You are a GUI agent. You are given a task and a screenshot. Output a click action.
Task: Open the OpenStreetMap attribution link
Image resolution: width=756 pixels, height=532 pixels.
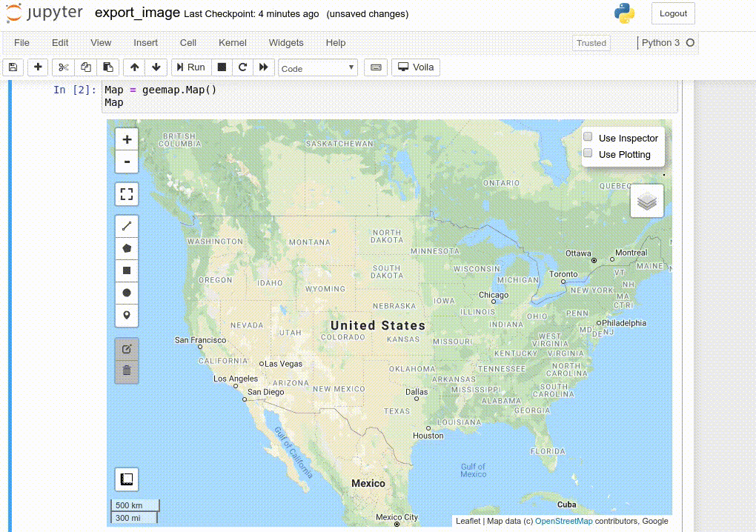point(563,521)
